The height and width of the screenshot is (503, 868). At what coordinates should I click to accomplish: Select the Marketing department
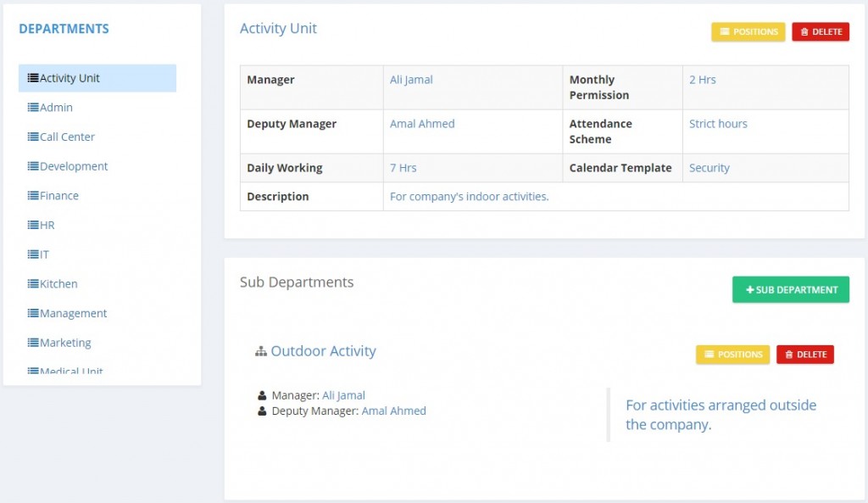(x=64, y=343)
